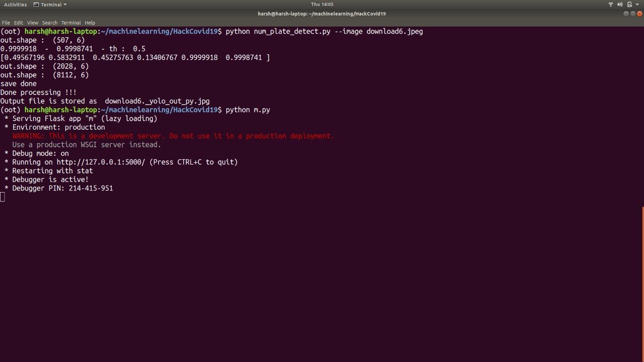This screenshot has height=362, width=644.
Task: Click 'Done processing !!!' line
Action: click(x=38, y=93)
